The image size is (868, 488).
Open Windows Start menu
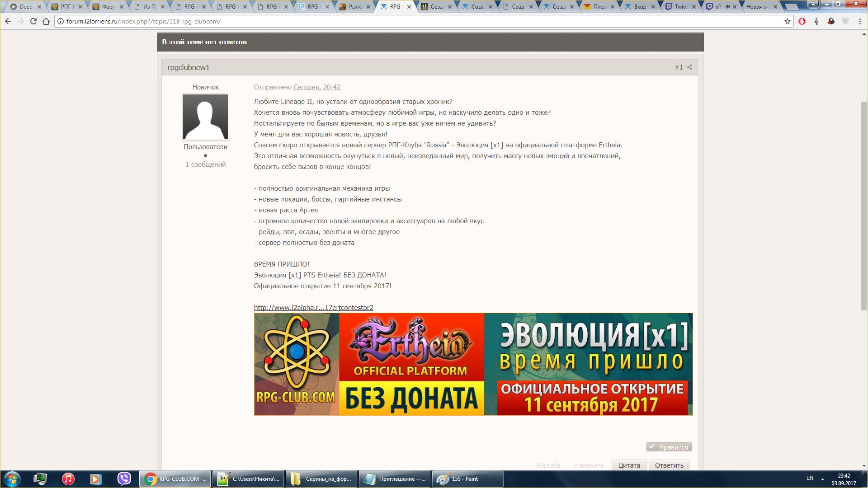(x=12, y=479)
